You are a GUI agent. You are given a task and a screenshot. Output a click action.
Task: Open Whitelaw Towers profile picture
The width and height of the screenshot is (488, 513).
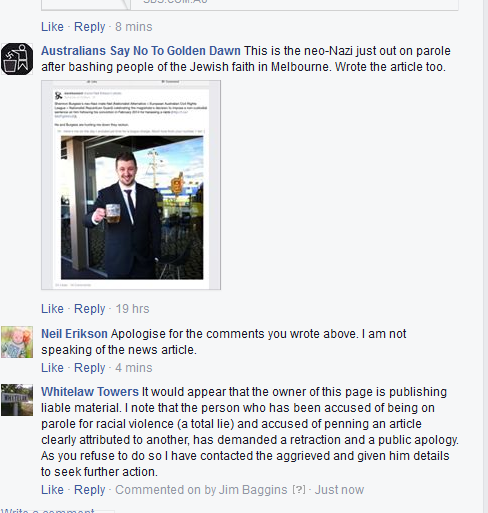[x=17, y=400]
